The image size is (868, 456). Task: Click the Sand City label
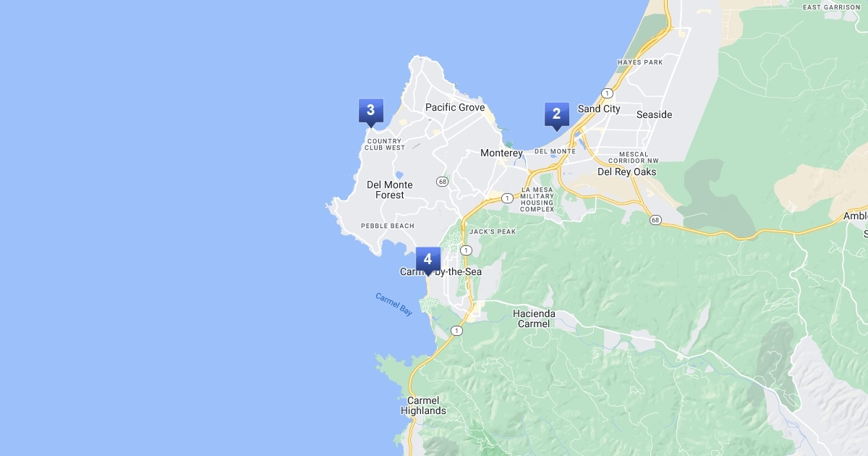[599, 109]
